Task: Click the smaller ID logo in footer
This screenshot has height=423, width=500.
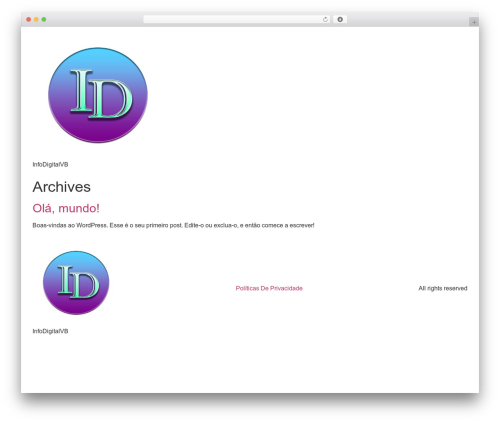Action: tap(76, 283)
